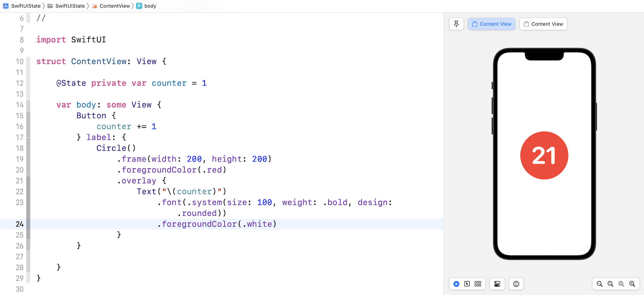This screenshot has height=295, width=644.
Task: Start live preview with the play icon
Action: pyautogui.click(x=456, y=284)
